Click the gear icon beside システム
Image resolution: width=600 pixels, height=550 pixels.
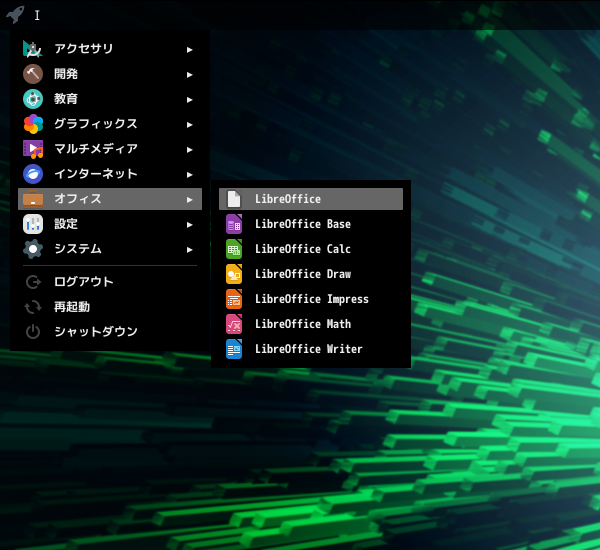pyautogui.click(x=33, y=249)
